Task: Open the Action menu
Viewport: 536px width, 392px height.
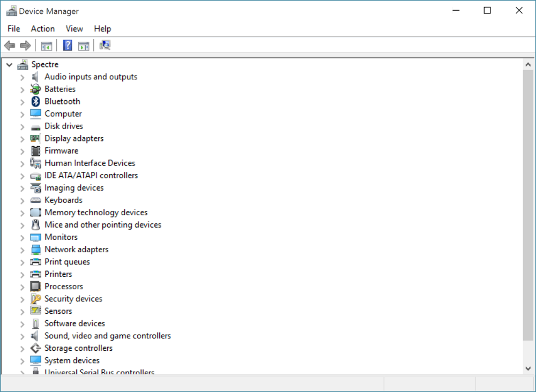Action: (43, 29)
